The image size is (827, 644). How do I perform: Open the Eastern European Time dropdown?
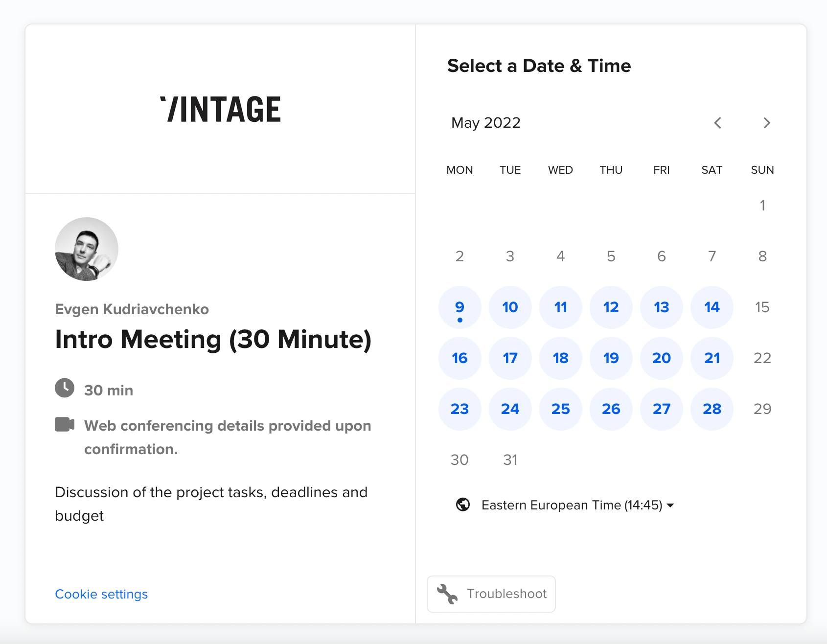(x=577, y=505)
